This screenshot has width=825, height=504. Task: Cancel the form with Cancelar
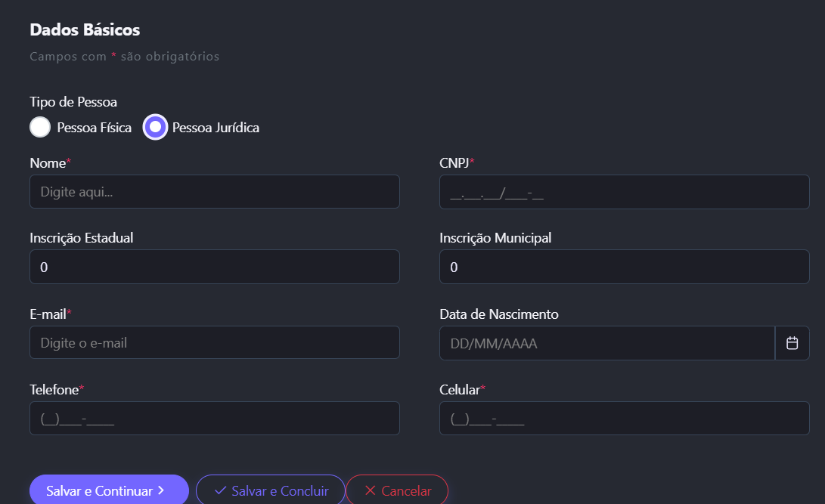(x=397, y=490)
